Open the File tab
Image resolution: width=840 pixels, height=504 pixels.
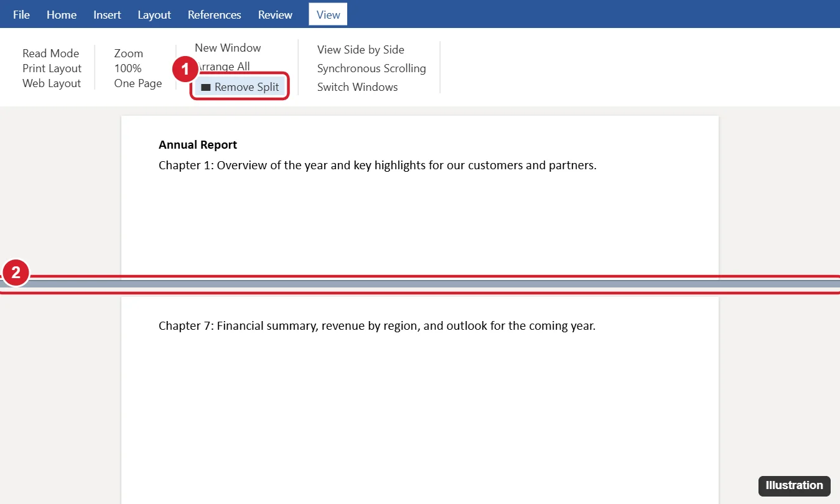[21, 14]
